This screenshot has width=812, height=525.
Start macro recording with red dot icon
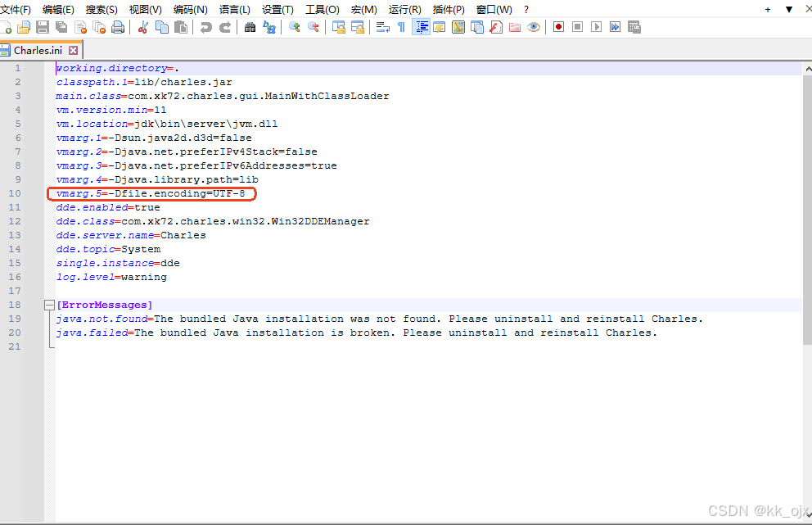pos(559,28)
